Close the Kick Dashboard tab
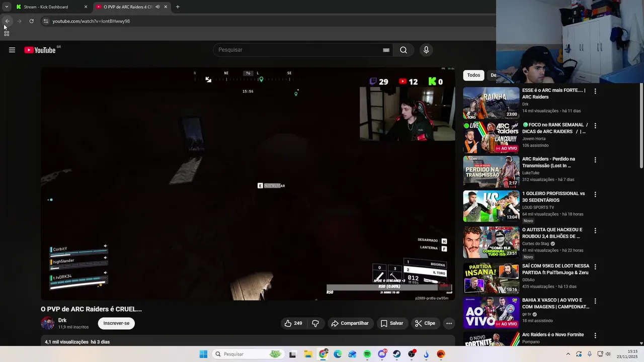The width and height of the screenshot is (644, 362). (x=86, y=7)
